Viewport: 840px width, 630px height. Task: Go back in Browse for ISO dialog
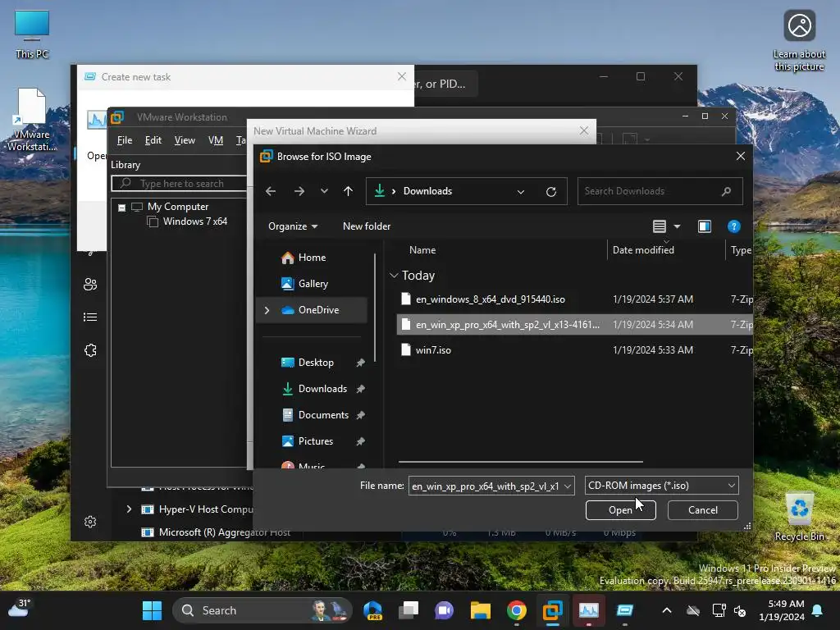271,191
